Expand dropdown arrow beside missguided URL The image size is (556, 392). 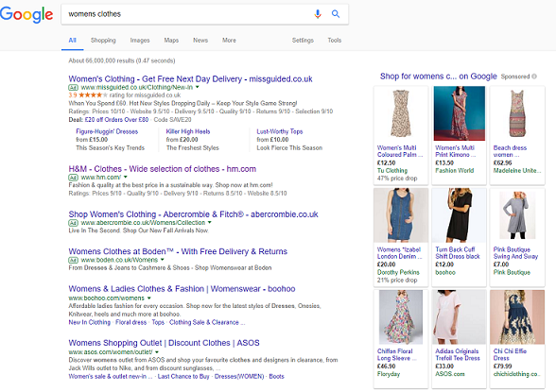tap(198, 87)
